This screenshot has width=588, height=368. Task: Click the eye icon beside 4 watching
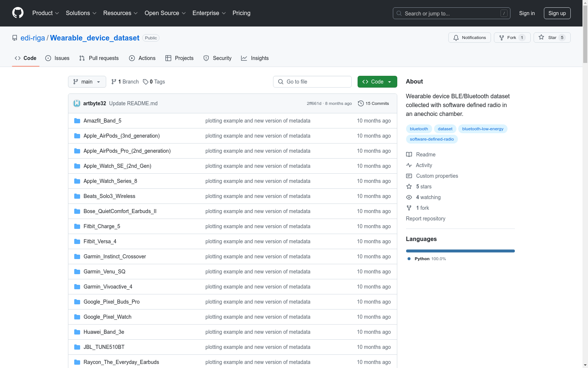[x=409, y=197]
